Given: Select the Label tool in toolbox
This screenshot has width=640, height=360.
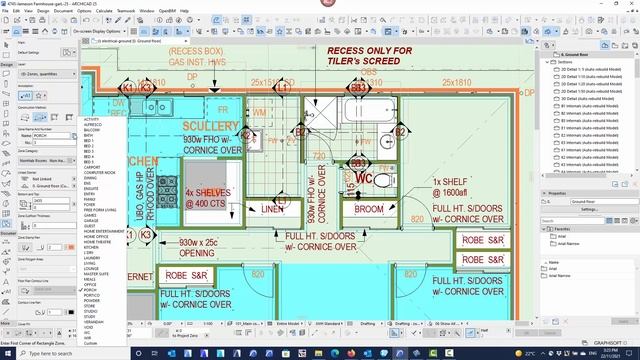Looking at the screenshot, I should [6, 292].
